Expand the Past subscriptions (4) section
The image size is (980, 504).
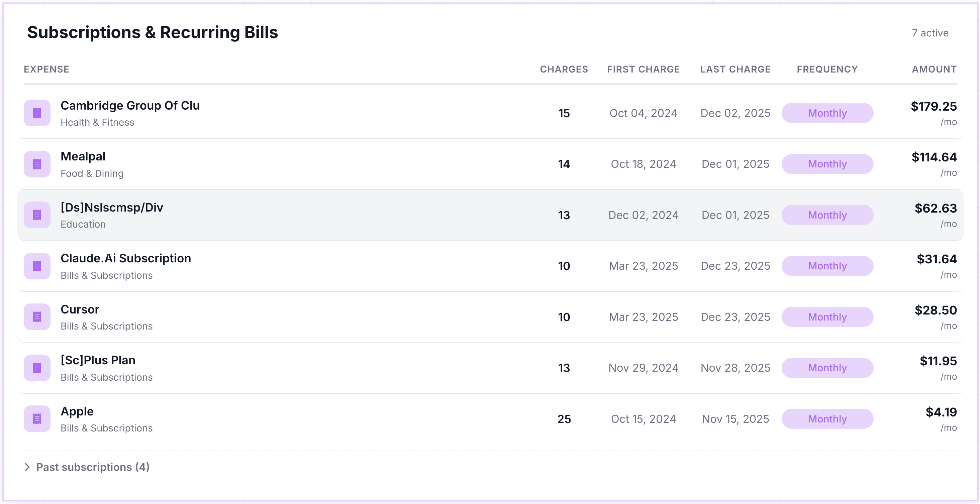92,467
